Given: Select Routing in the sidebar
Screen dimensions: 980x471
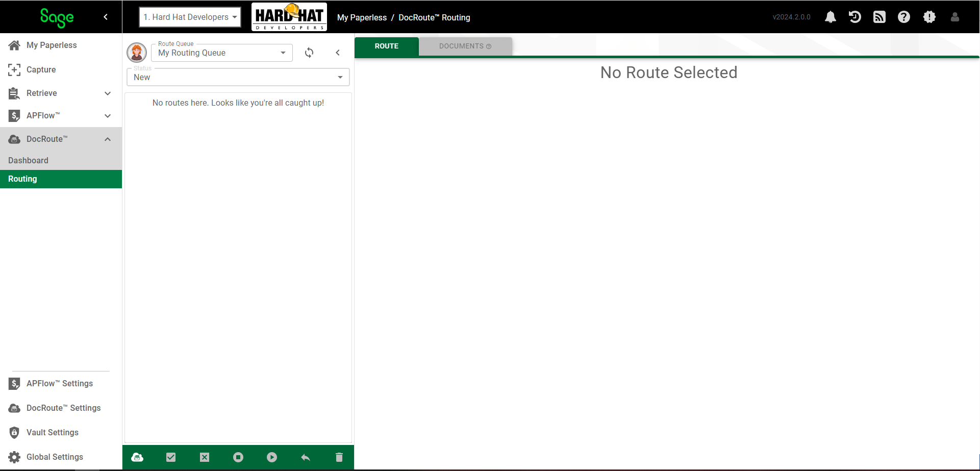Looking at the screenshot, I should coord(61,179).
